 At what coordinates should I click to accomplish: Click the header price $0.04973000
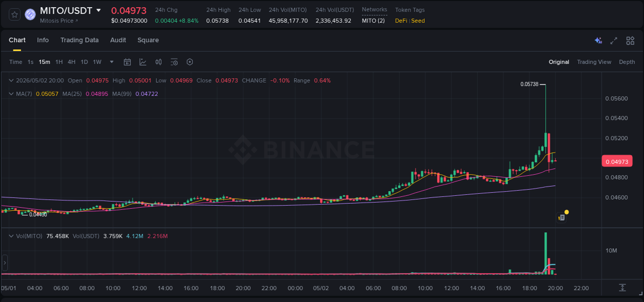[x=129, y=21]
